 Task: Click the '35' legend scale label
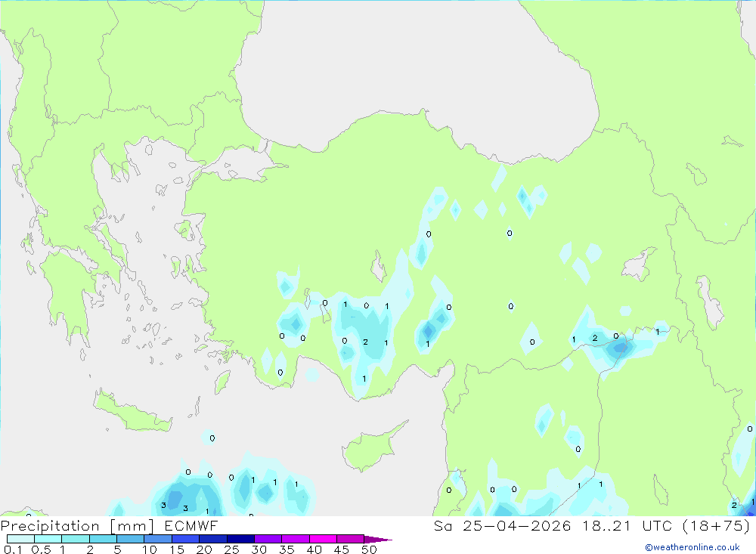pyautogui.click(x=287, y=549)
